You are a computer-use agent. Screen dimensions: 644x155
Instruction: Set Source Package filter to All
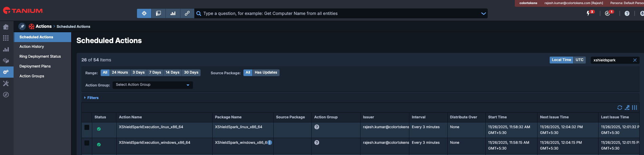pyautogui.click(x=248, y=73)
